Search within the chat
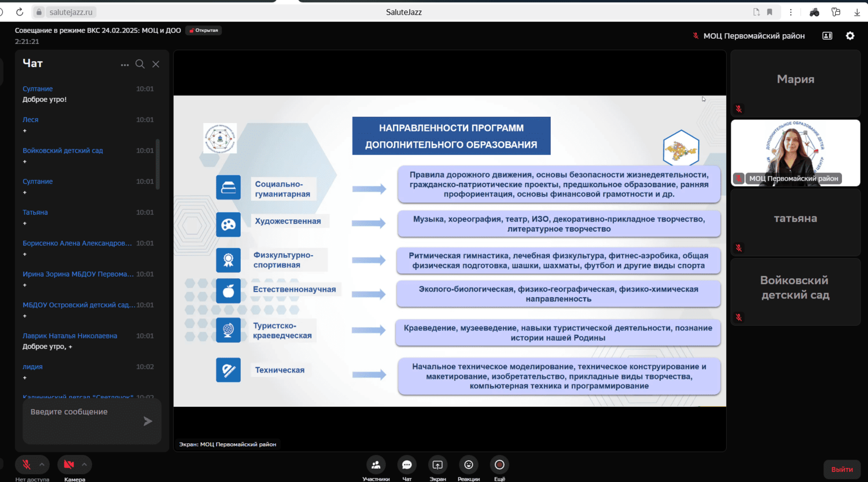The width and height of the screenshot is (868, 482). (x=140, y=64)
